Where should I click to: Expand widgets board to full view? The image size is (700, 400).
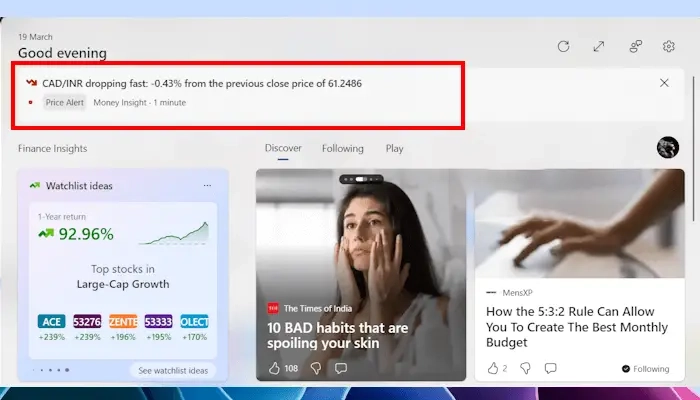[x=598, y=47]
